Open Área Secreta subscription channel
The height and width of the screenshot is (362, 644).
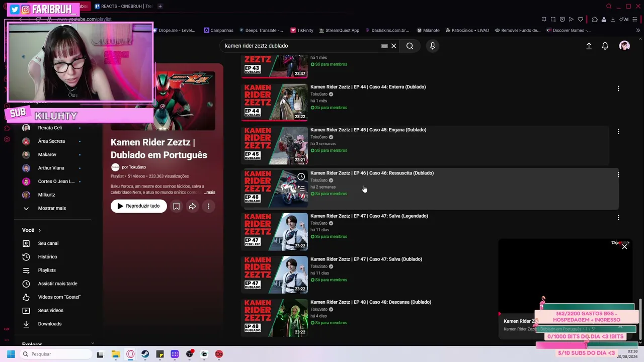point(52,141)
